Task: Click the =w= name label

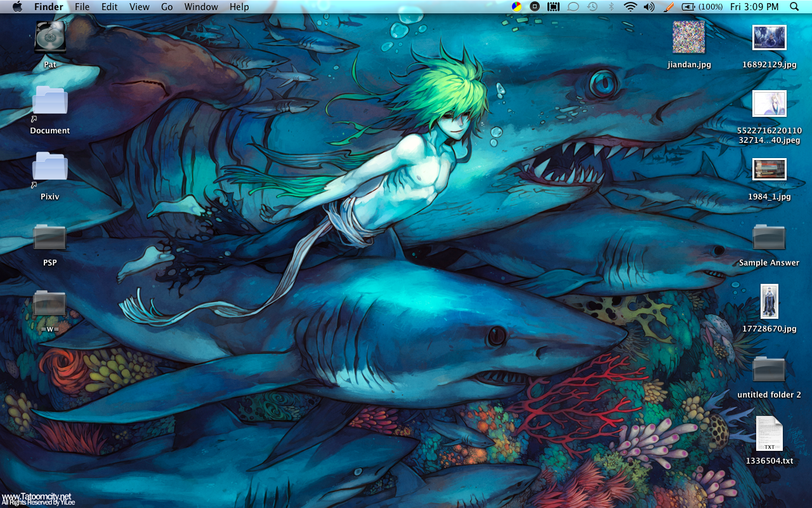Action: pyautogui.click(x=50, y=329)
